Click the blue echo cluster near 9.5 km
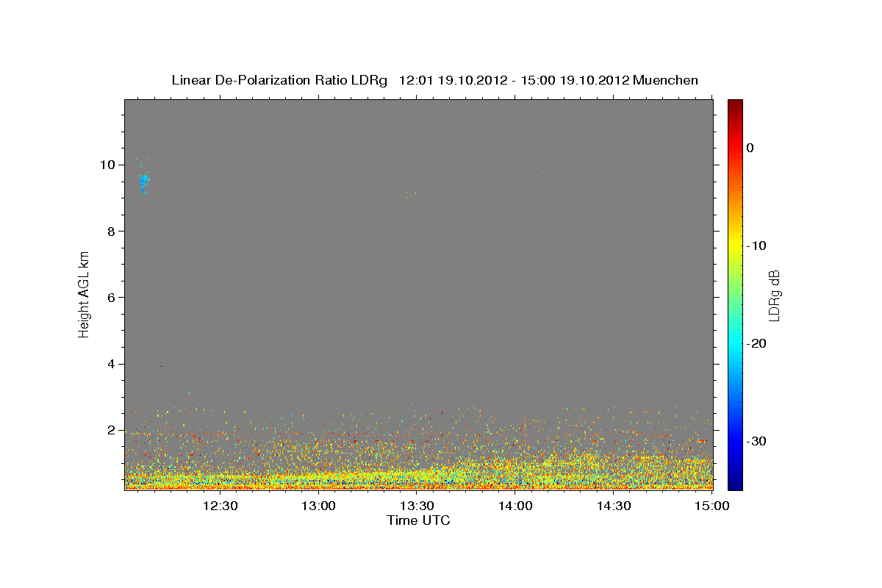This screenshot has height=588, width=882. click(144, 183)
